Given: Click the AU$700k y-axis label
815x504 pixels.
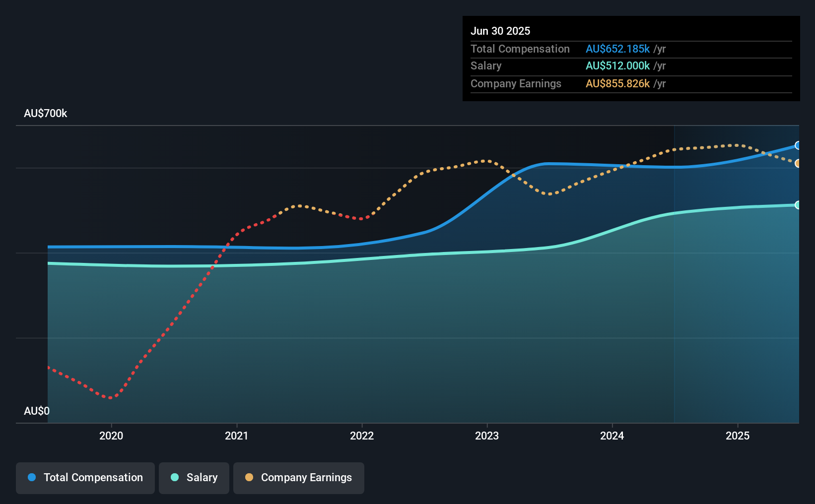Looking at the screenshot, I should [x=46, y=114].
